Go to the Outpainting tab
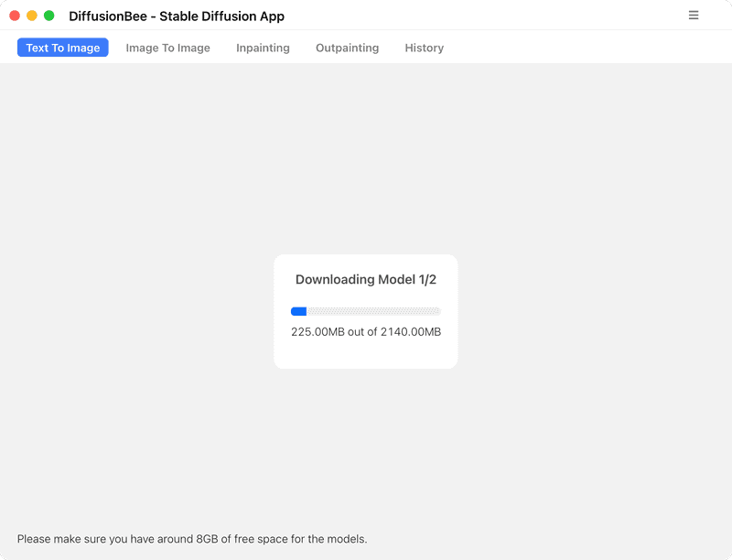 [347, 48]
